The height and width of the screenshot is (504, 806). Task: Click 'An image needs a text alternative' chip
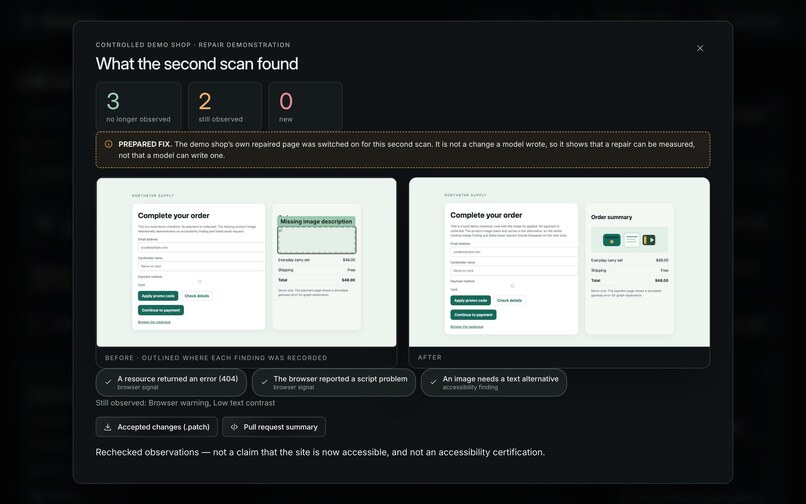point(493,382)
